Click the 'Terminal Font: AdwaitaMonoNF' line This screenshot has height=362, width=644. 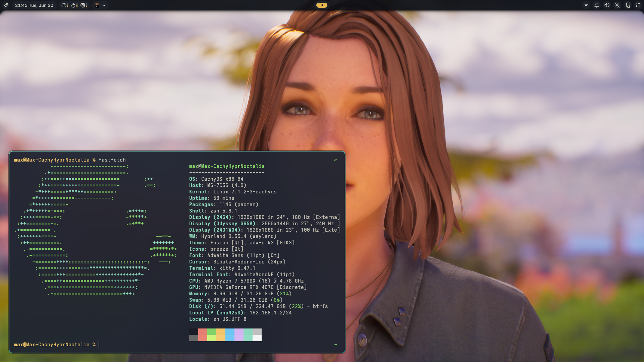242,275
